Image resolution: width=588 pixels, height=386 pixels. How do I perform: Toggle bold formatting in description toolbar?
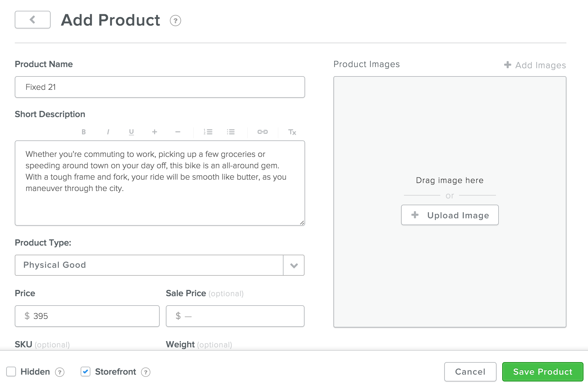tap(84, 132)
